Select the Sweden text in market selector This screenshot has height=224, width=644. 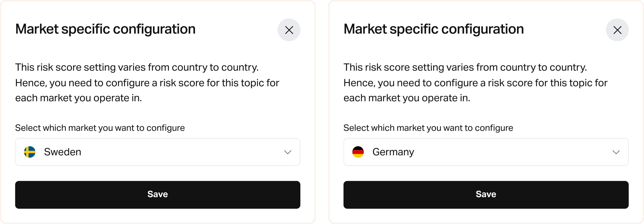pyautogui.click(x=63, y=152)
